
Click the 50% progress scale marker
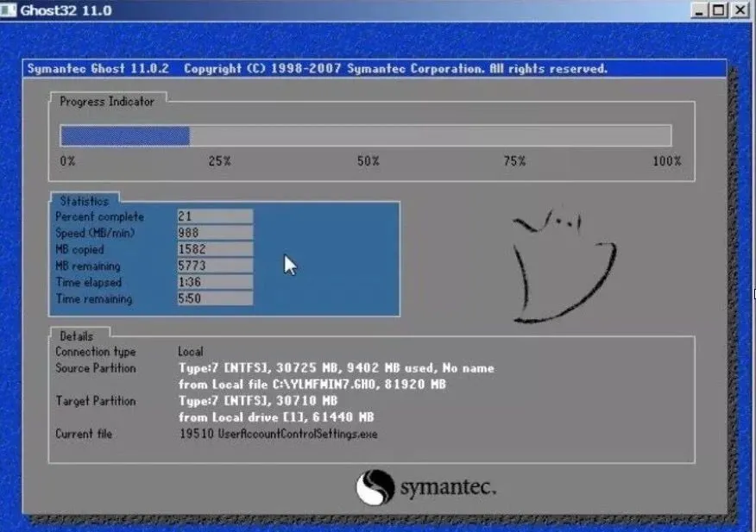368,160
